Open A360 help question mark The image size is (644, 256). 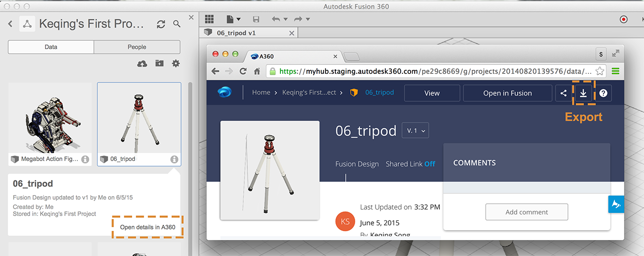(603, 93)
